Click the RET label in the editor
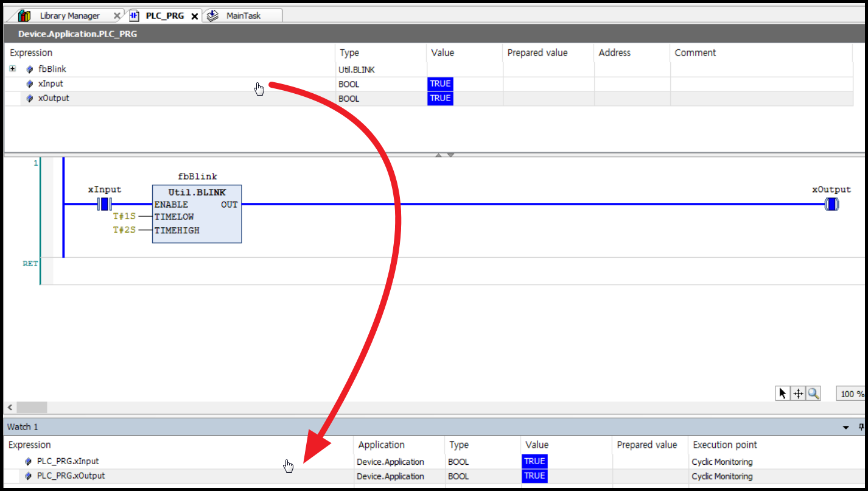This screenshot has width=868, height=491. [30, 264]
